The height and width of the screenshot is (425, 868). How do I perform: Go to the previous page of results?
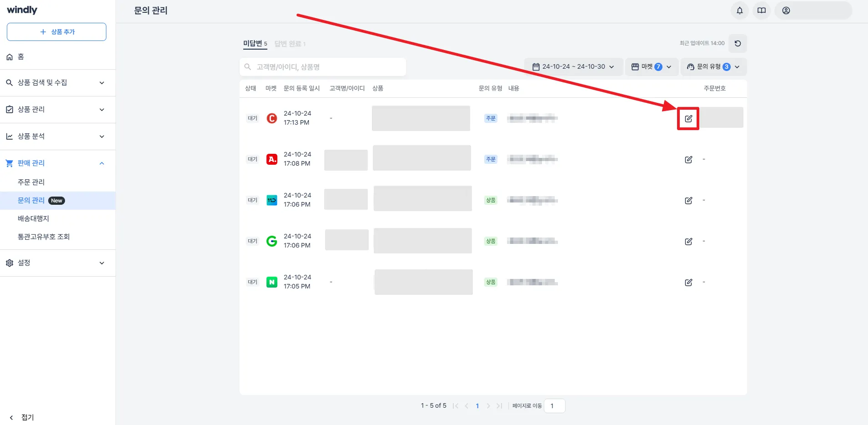click(x=467, y=406)
